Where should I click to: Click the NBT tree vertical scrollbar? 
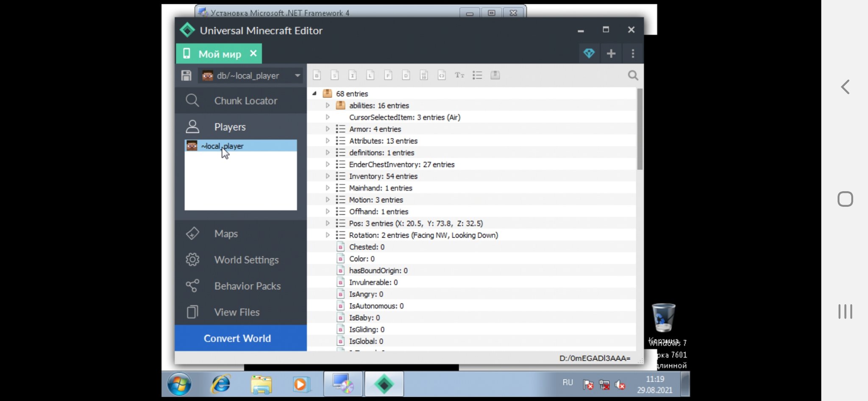click(x=640, y=129)
